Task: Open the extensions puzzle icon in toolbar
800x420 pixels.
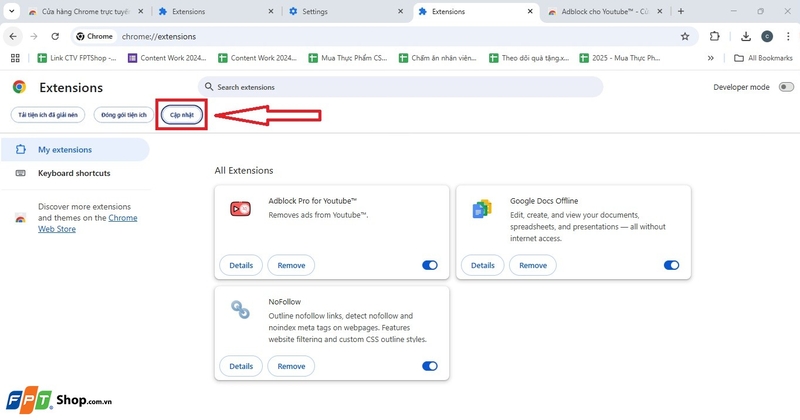Action: (714, 36)
